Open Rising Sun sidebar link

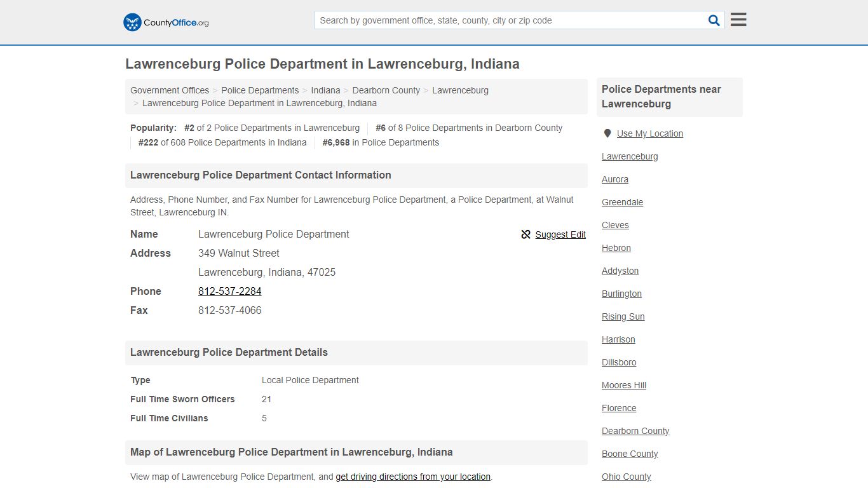coord(623,316)
